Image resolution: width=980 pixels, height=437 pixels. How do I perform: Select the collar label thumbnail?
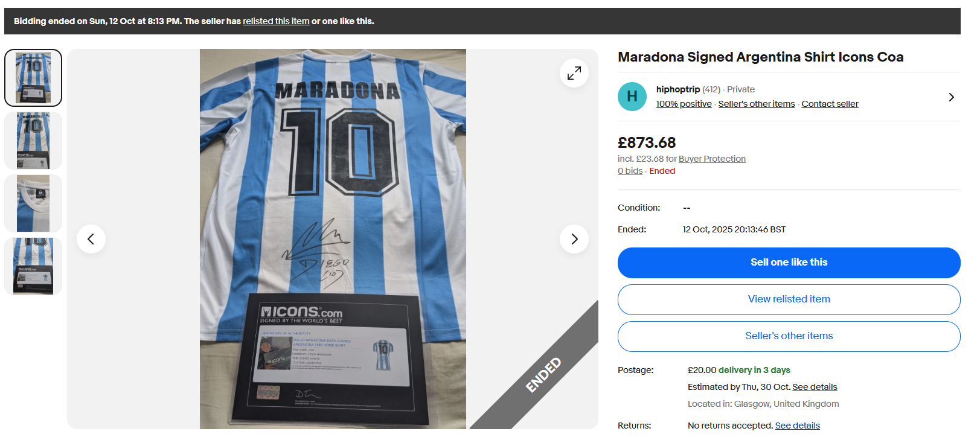[33, 203]
